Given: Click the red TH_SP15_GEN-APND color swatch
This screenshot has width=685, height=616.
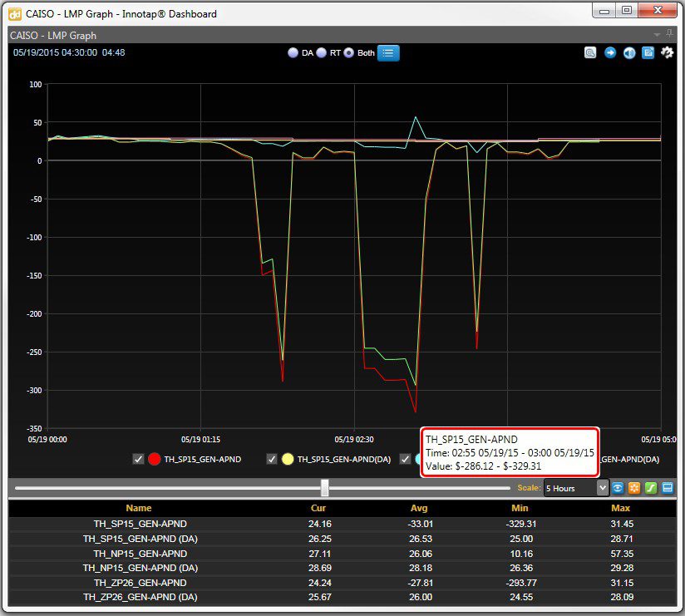Looking at the screenshot, I should (x=155, y=459).
